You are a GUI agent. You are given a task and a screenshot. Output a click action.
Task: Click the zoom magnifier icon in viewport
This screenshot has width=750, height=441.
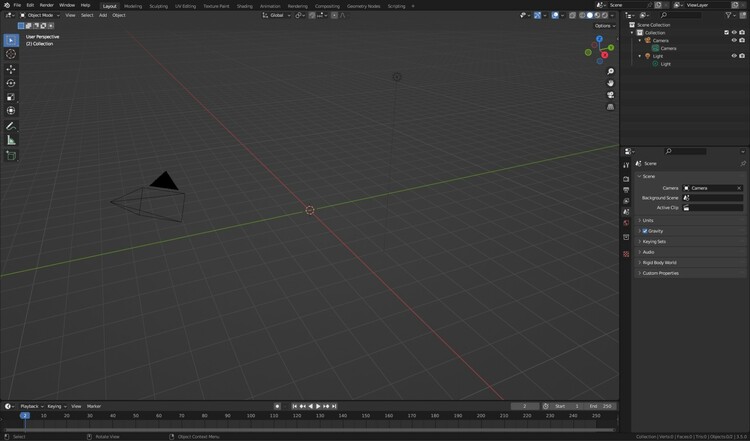click(610, 72)
